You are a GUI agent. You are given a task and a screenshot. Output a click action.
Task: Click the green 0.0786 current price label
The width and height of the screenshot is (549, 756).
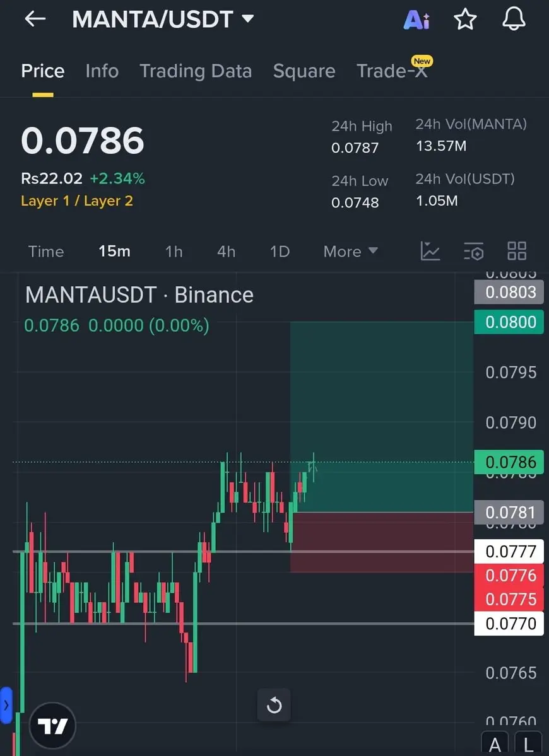pos(509,462)
